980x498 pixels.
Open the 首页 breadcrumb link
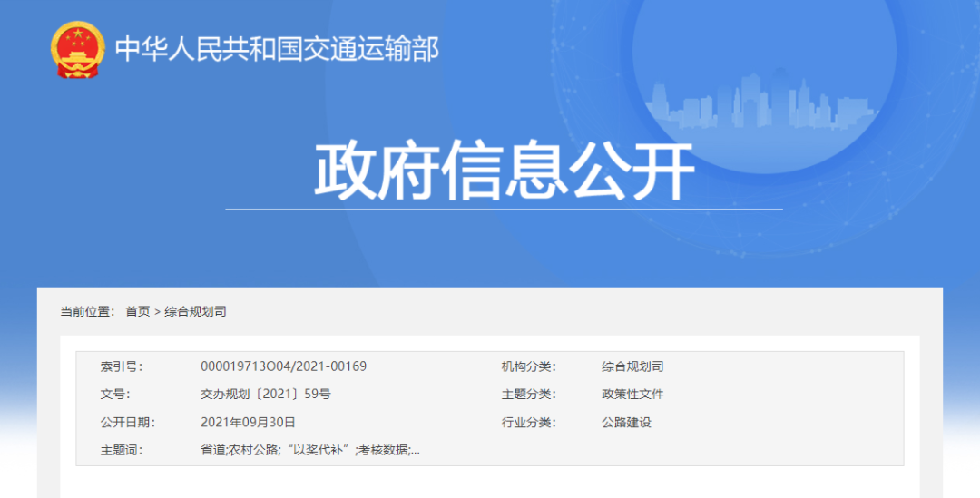tap(138, 311)
